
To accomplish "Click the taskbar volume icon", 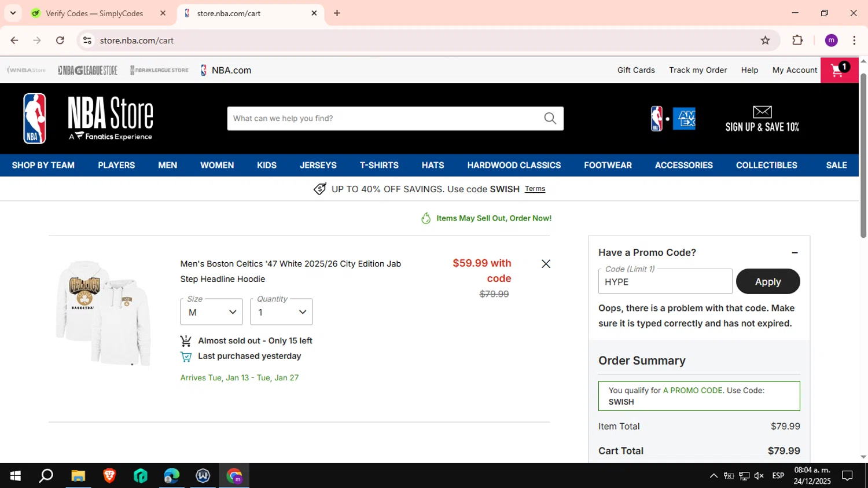I will [x=759, y=476].
